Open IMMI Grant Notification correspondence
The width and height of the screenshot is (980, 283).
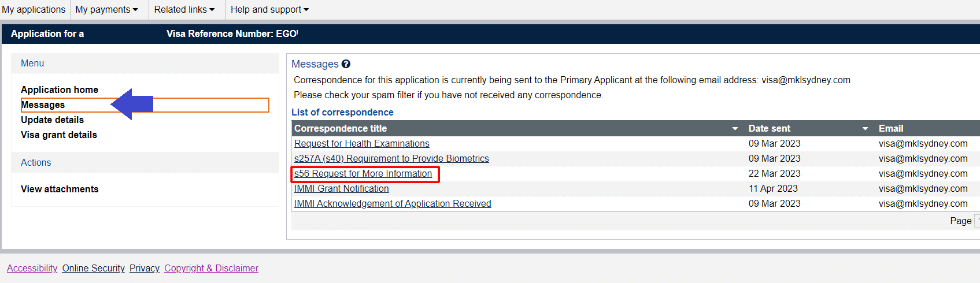[341, 188]
